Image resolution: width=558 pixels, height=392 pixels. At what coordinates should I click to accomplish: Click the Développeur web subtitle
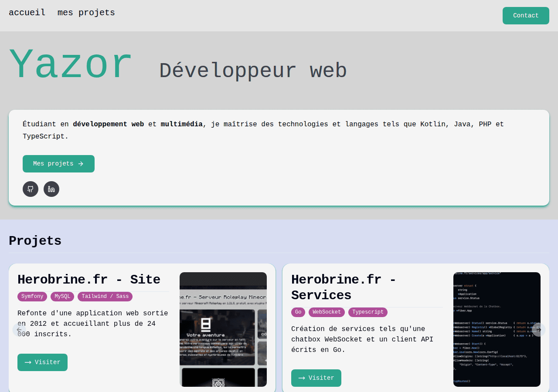point(253,71)
